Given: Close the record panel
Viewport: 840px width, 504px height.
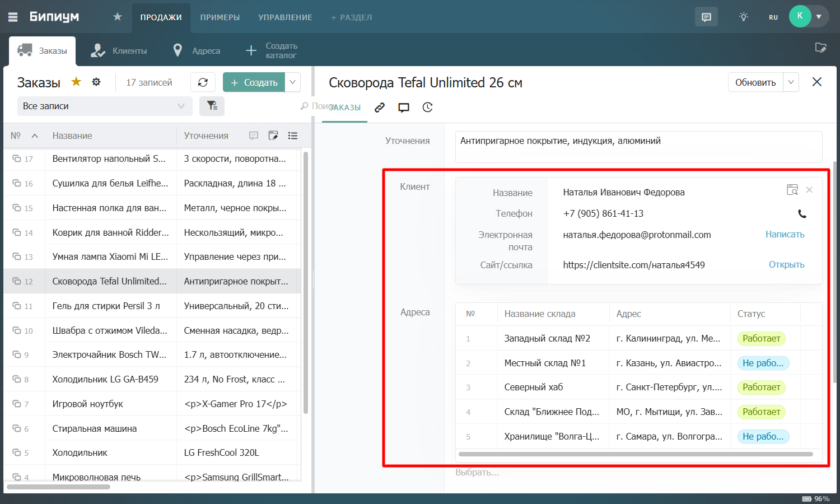Looking at the screenshot, I should click(817, 82).
